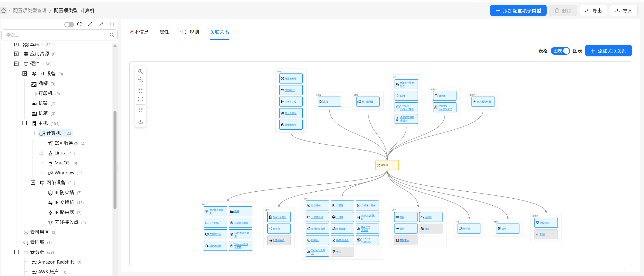Click the 计算机 center graph node

[x=387, y=165]
